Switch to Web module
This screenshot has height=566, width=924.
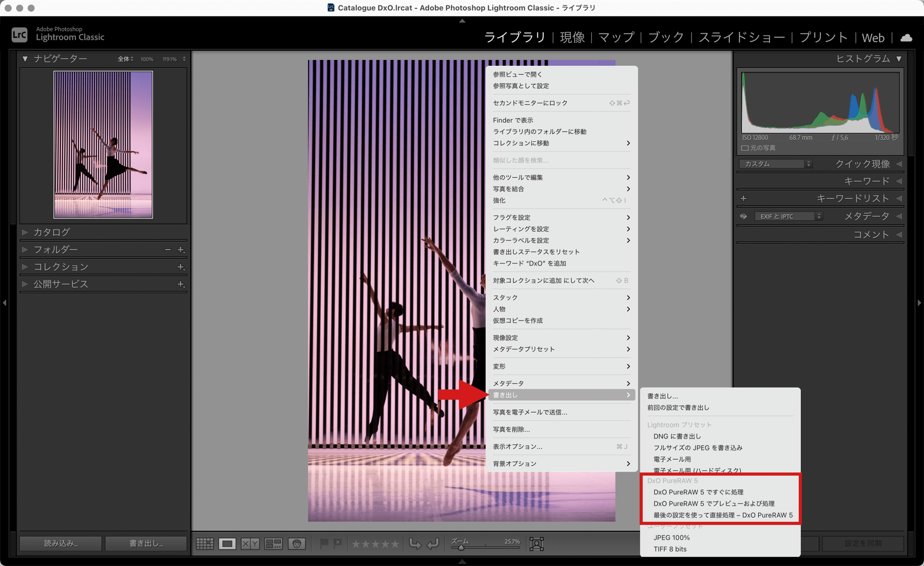(x=873, y=37)
